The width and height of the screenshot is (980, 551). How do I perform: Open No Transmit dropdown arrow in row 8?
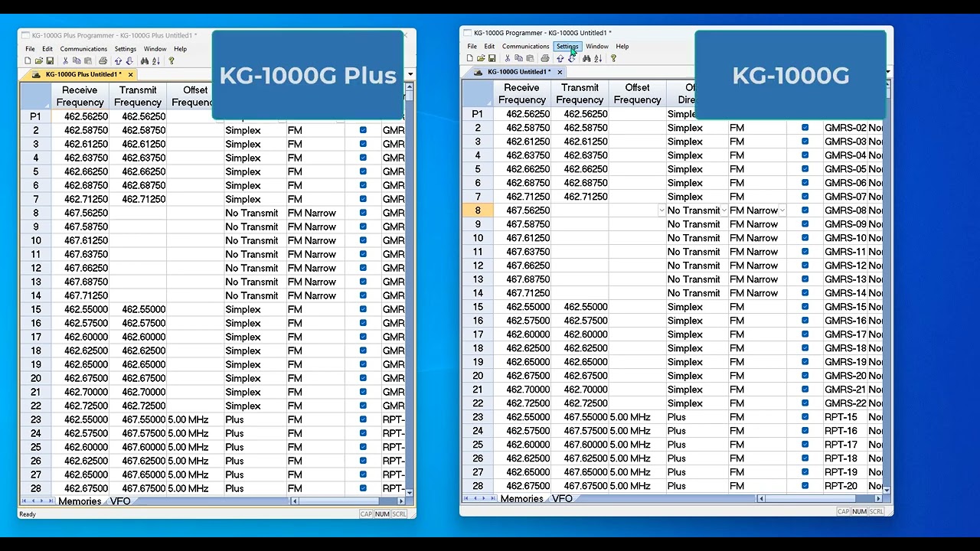(x=724, y=210)
